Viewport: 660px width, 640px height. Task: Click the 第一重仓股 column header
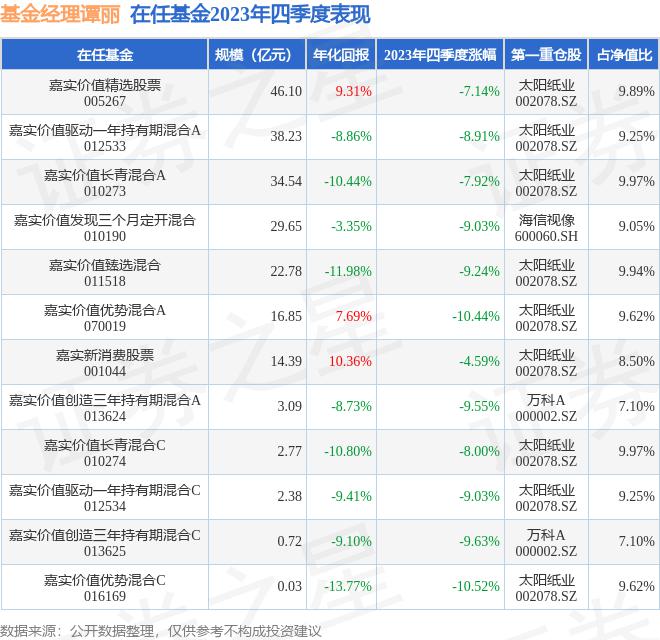click(546, 55)
